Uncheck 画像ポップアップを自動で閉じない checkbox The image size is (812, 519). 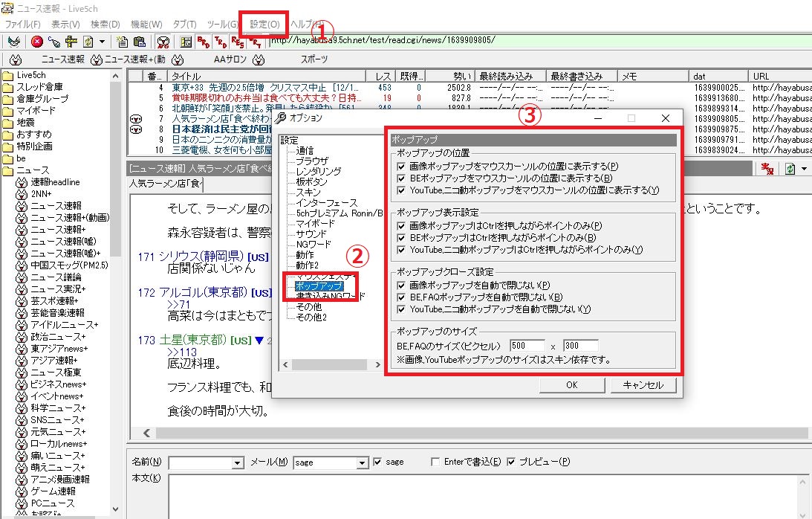(401, 285)
